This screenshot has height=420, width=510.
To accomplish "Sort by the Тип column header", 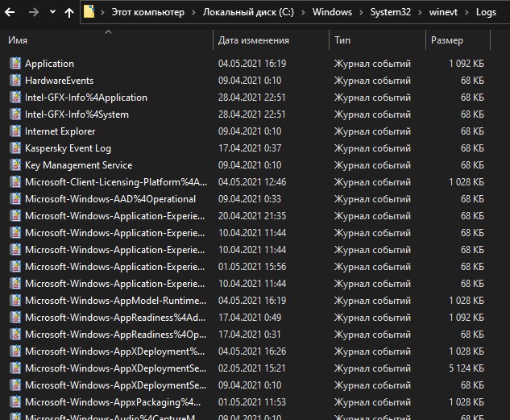I will tap(342, 40).
